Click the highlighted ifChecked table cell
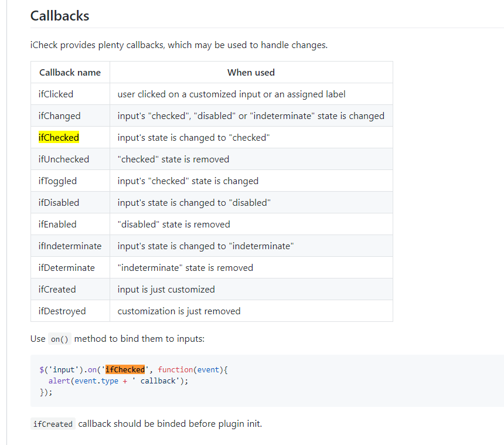 (59, 137)
